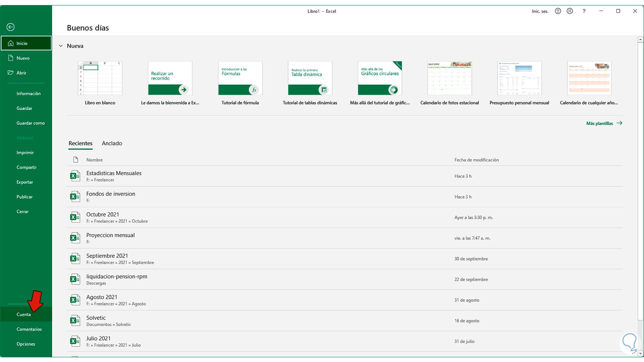This screenshot has width=644, height=362.
Task: Click Excel file icon for Estadisticas Mensuales
Action: [x=75, y=176]
